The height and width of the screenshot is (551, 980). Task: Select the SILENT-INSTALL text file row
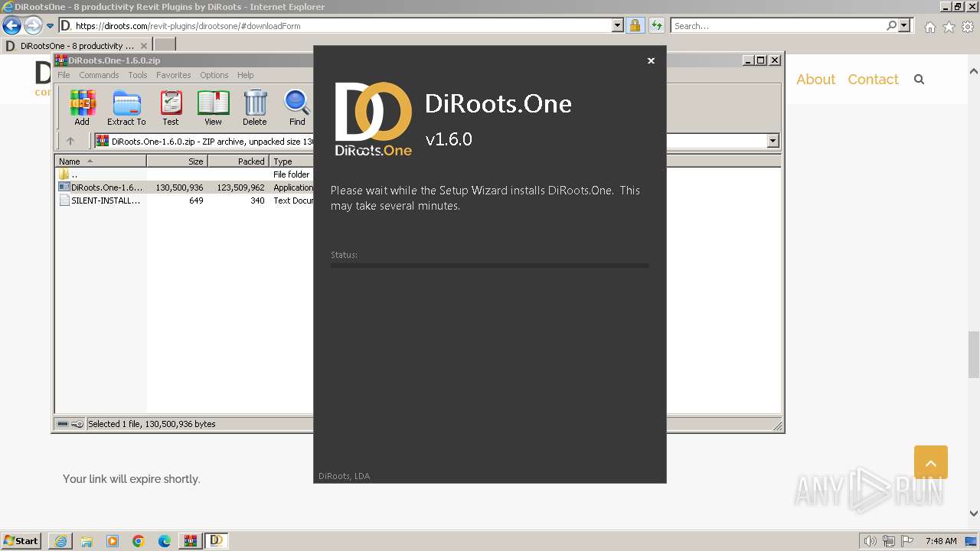(185, 201)
